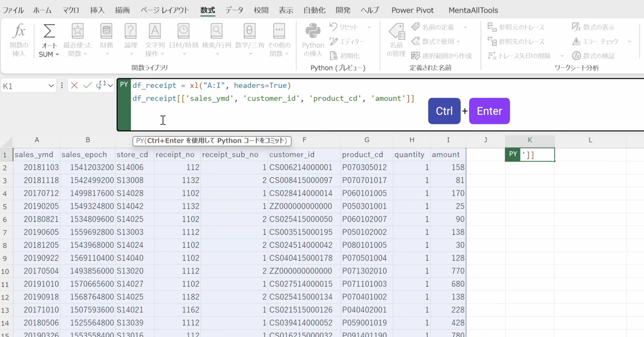Viewport: 644px width, 337px height.
Task: Commit the formula with the checkmark icon
Action: click(87, 86)
